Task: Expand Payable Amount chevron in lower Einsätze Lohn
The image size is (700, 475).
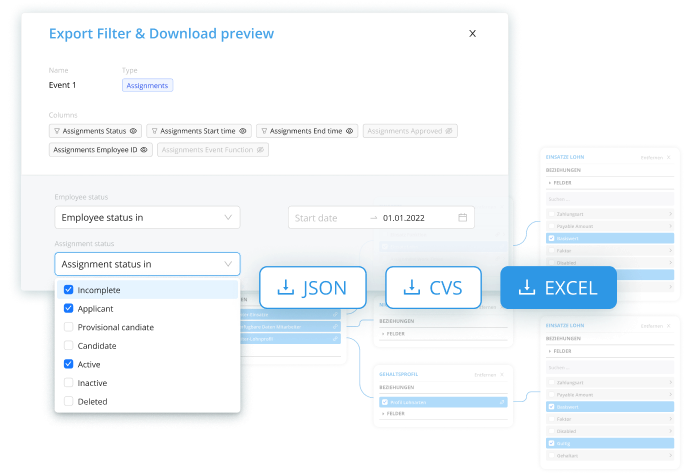Action: pos(670,395)
